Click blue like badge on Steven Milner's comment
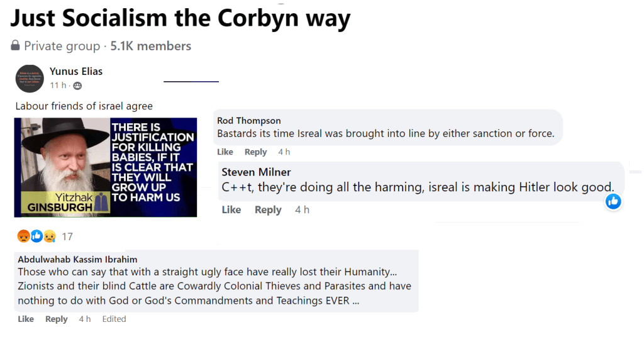Viewport: 644px width, 342px height. coord(613,201)
